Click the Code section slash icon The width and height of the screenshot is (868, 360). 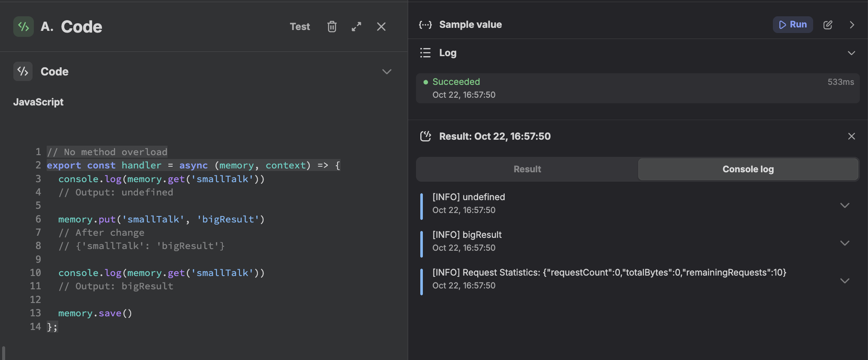click(x=23, y=71)
